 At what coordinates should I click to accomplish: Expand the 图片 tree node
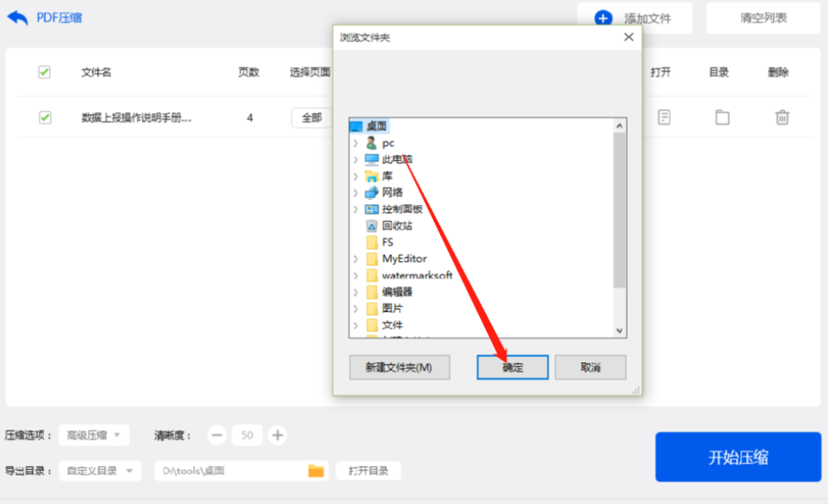pos(356,308)
